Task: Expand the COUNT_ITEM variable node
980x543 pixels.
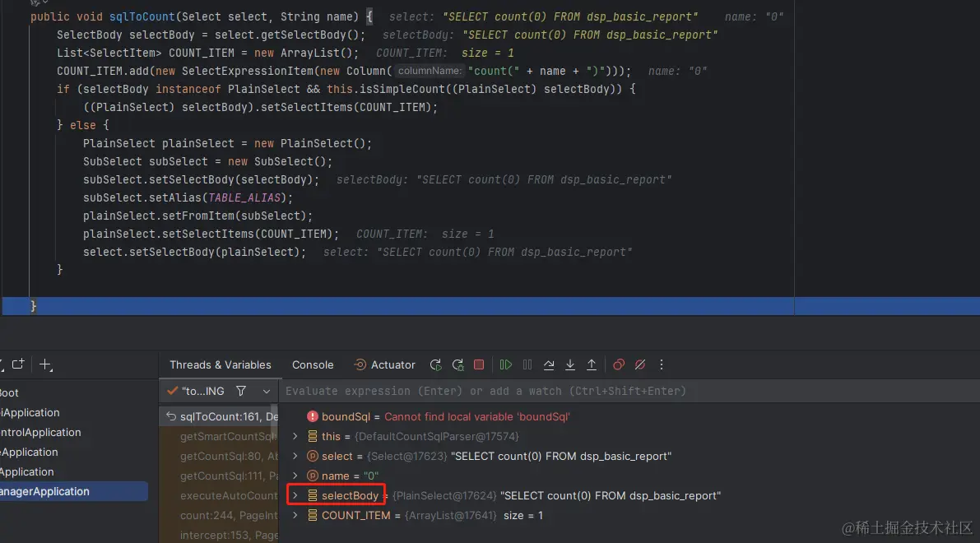Action: click(295, 516)
